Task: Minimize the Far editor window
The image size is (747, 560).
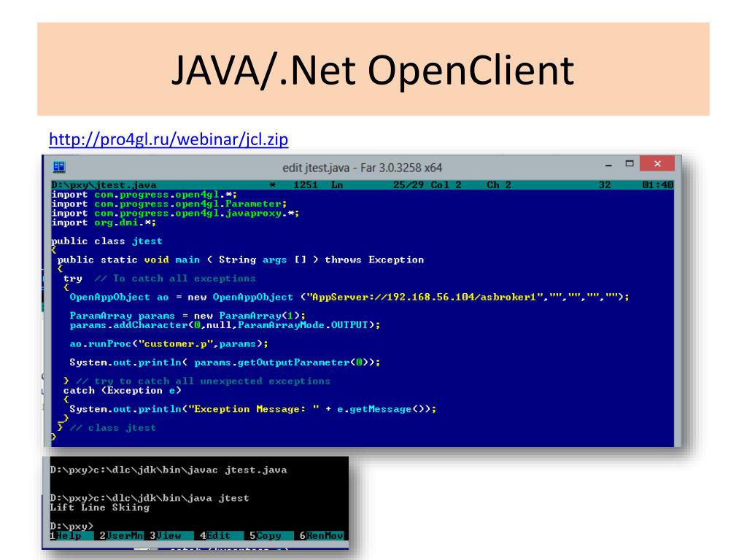Action: [x=608, y=164]
